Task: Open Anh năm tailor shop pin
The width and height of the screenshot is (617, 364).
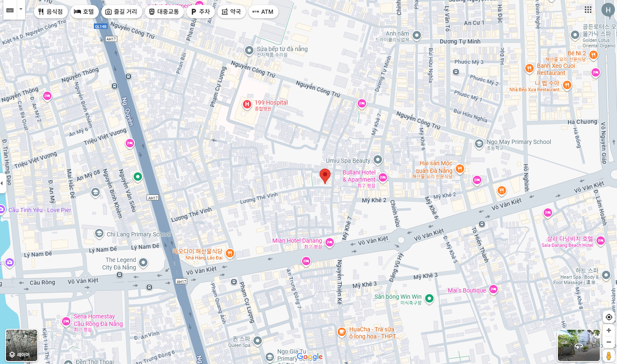Action: [x=416, y=35]
